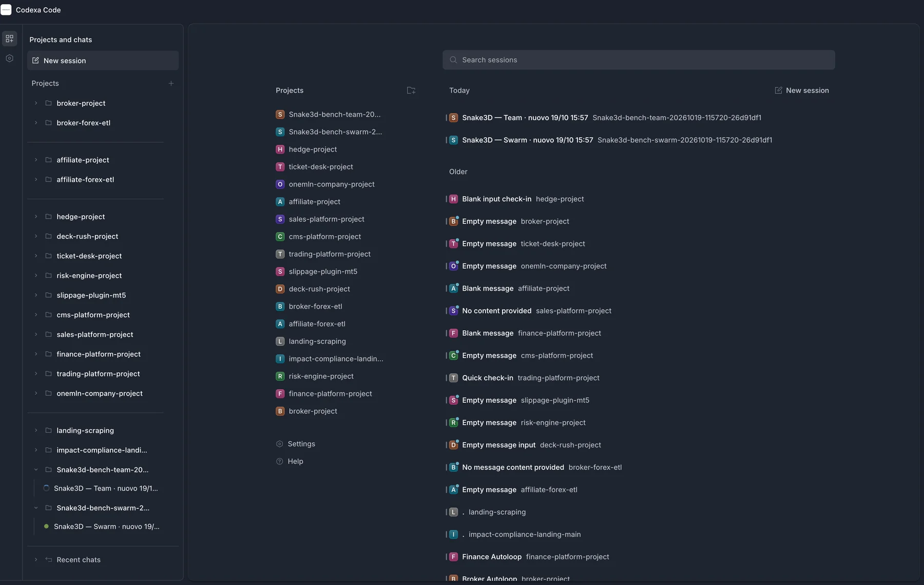924x585 pixels.
Task: Expand broker-forex-etl in sidebar tree
Action: (x=36, y=123)
